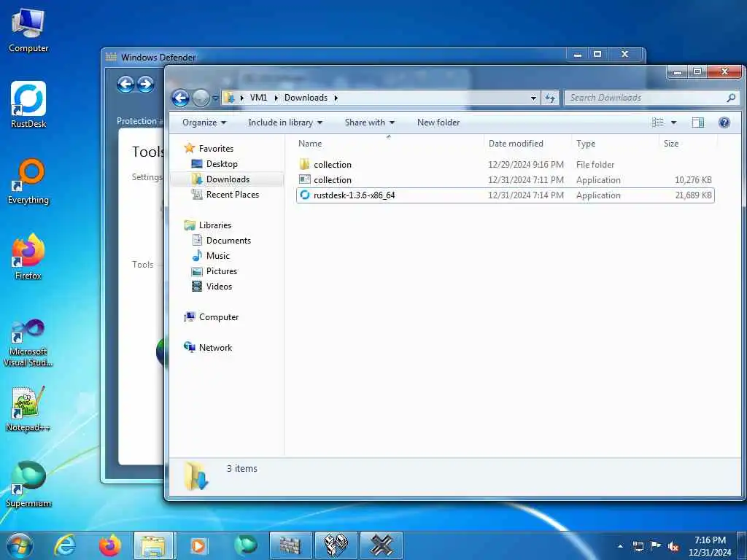Click the New folder button
Image resolution: width=747 pixels, height=560 pixels.
click(x=438, y=122)
